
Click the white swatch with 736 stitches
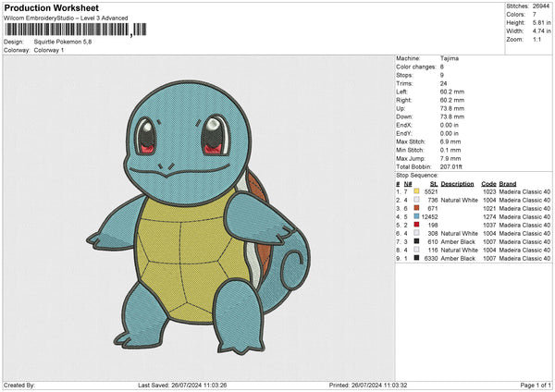417,199
